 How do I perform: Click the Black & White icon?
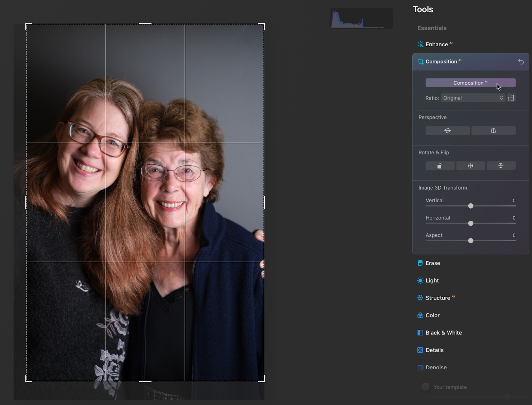click(420, 333)
